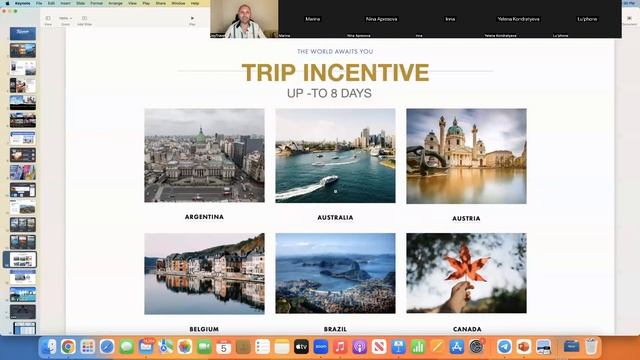Open Messages app in the Dock
This screenshot has height=360, width=640.
point(127,347)
